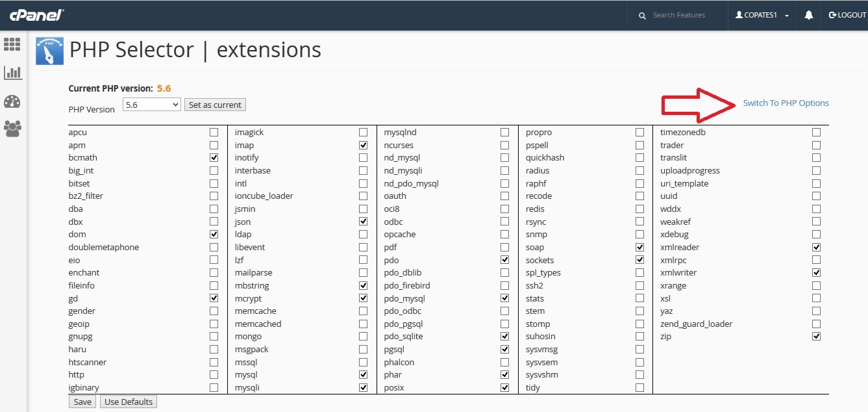Enable the apcu extension checkbox
The image size is (868, 412).
coord(214,132)
